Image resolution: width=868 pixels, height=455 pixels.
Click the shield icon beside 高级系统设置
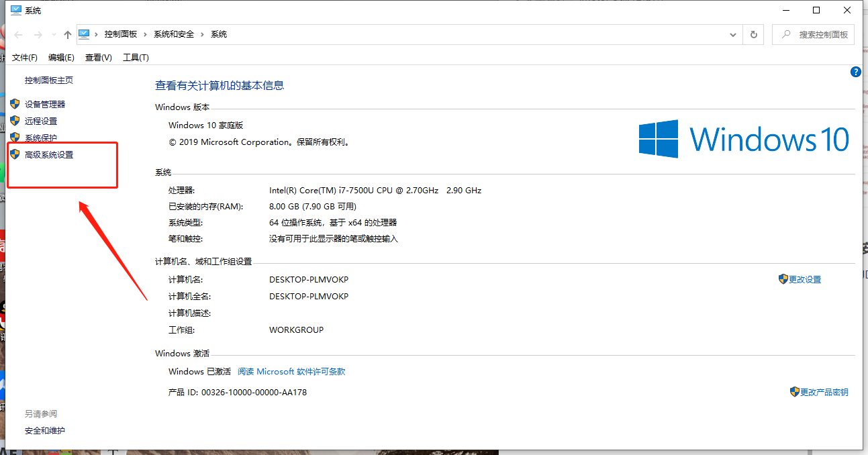tap(15, 154)
